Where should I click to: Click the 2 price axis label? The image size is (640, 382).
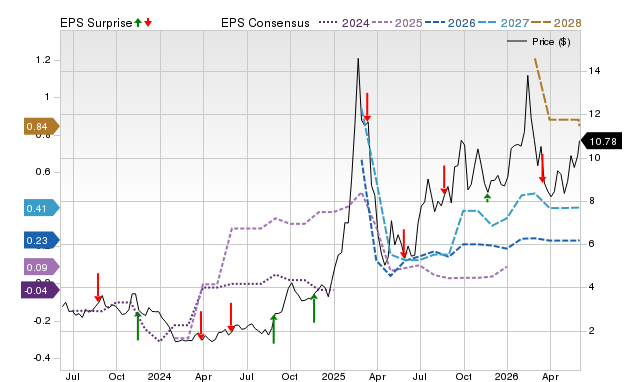591,331
